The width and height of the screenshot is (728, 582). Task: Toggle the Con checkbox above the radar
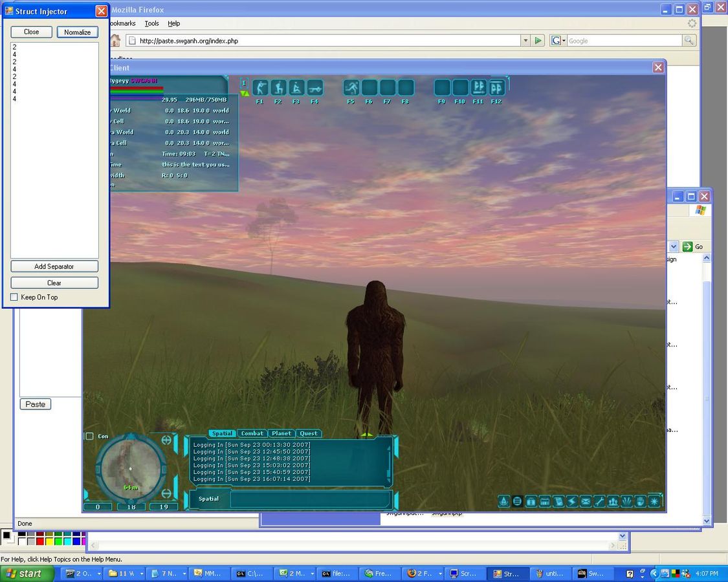coord(90,436)
